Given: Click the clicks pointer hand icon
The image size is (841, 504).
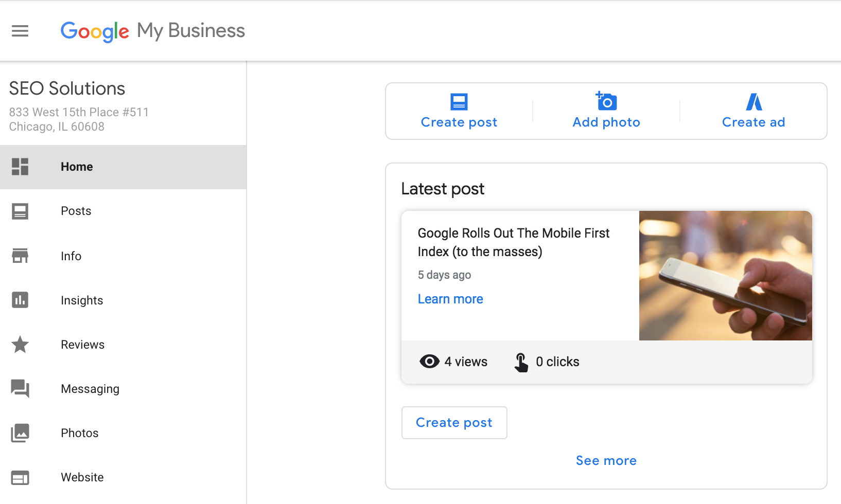Looking at the screenshot, I should 521,362.
